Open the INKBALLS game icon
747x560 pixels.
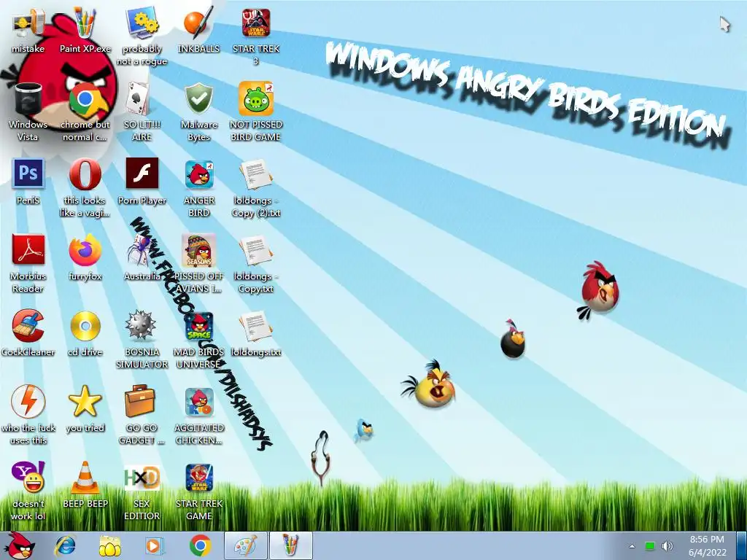pyautogui.click(x=198, y=29)
